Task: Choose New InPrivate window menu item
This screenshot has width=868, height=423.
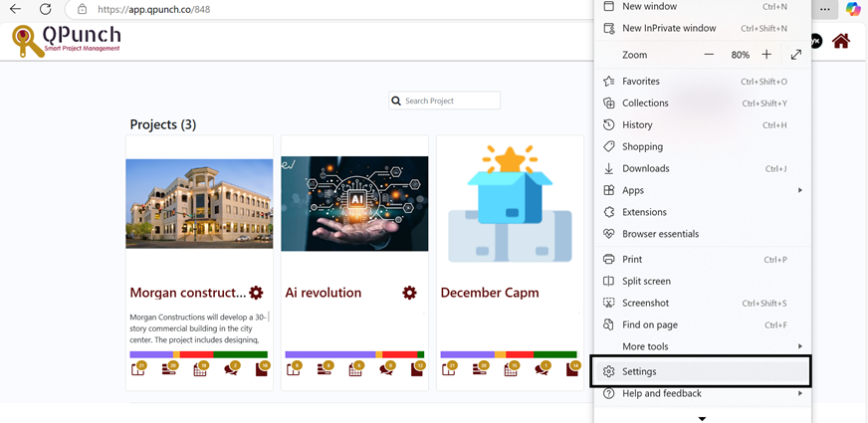Action: pyautogui.click(x=668, y=28)
